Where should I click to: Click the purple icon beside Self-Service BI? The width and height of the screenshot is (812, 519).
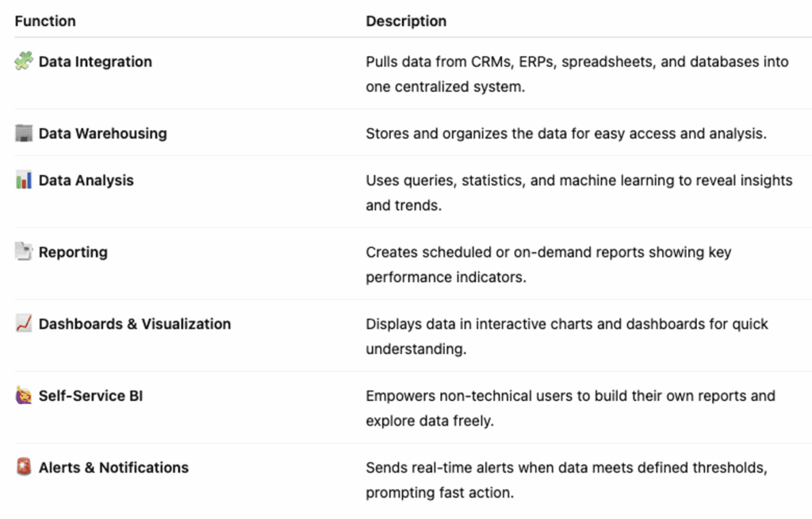coord(24,395)
